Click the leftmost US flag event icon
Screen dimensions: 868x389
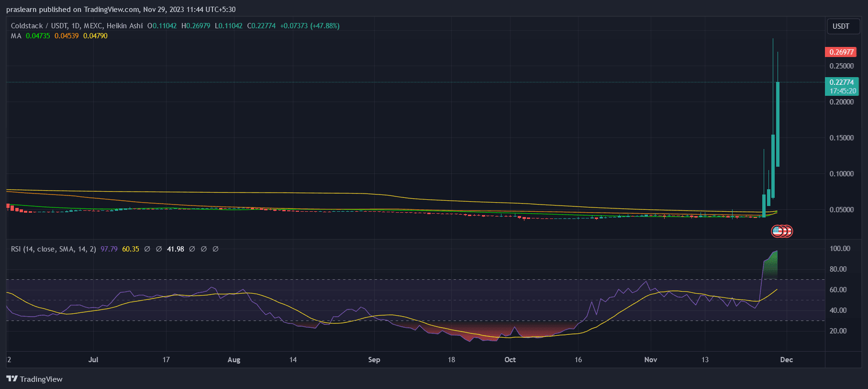click(x=777, y=231)
